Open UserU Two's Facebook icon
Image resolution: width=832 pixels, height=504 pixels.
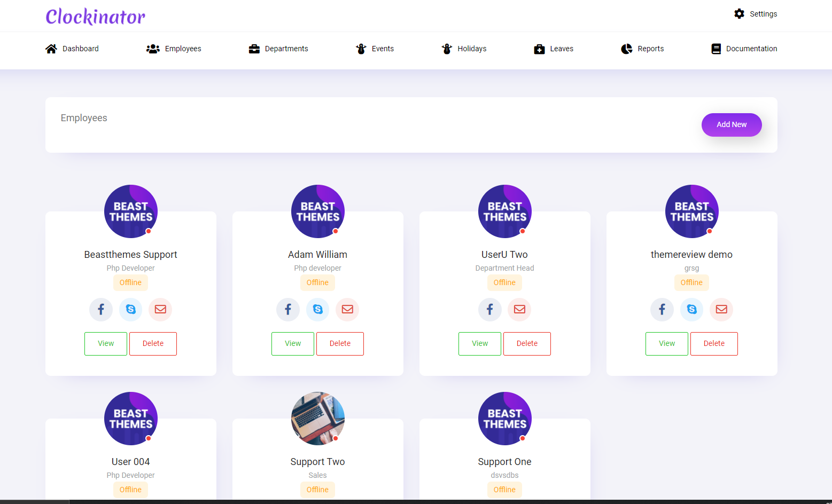coord(490,309)
